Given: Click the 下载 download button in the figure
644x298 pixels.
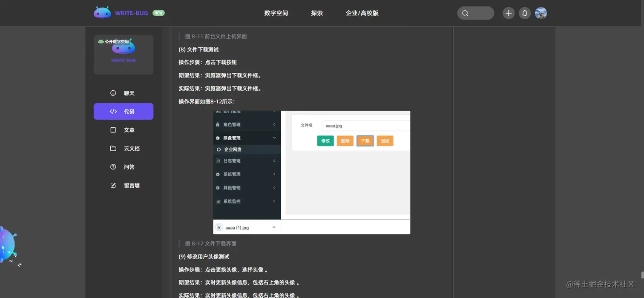Looking at the screenshot, I should [x=365, y=140].
